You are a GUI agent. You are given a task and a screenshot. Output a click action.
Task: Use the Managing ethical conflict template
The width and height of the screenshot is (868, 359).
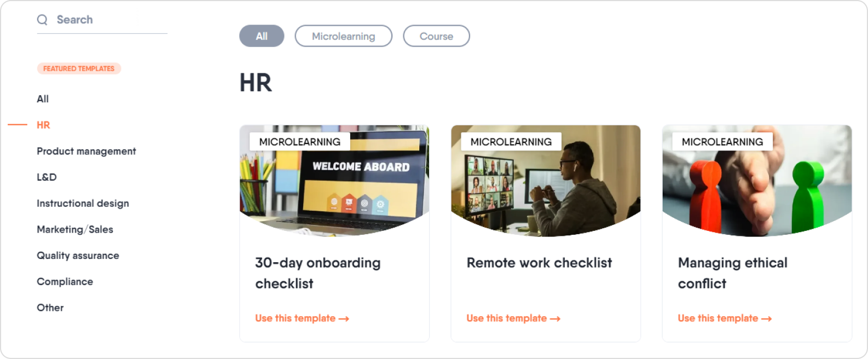(725, 319)
